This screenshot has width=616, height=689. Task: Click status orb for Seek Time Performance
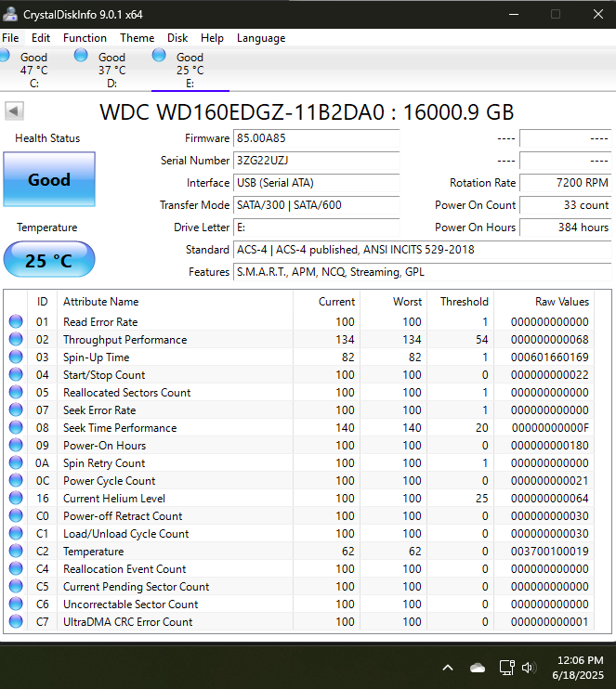(16, 427)
